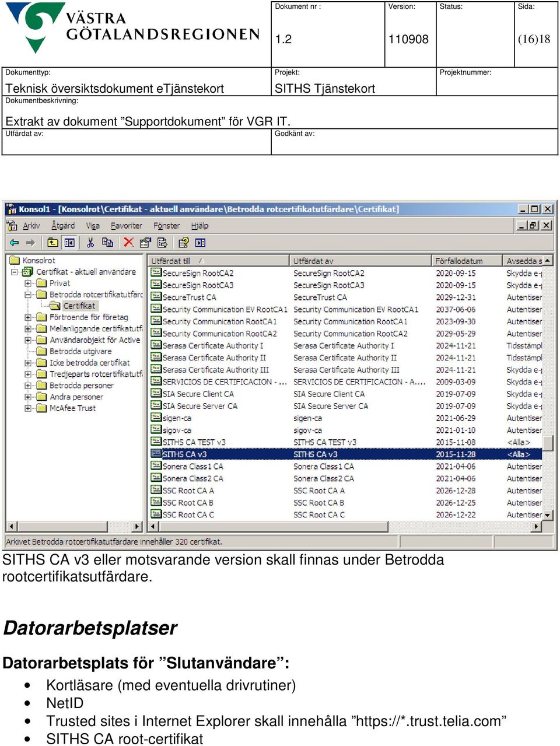Click the Betrodda utgivare folder icon
Image resolution: width=560 pixels, height=746 pixels.
pyautogui.click(x=41, y=351)
